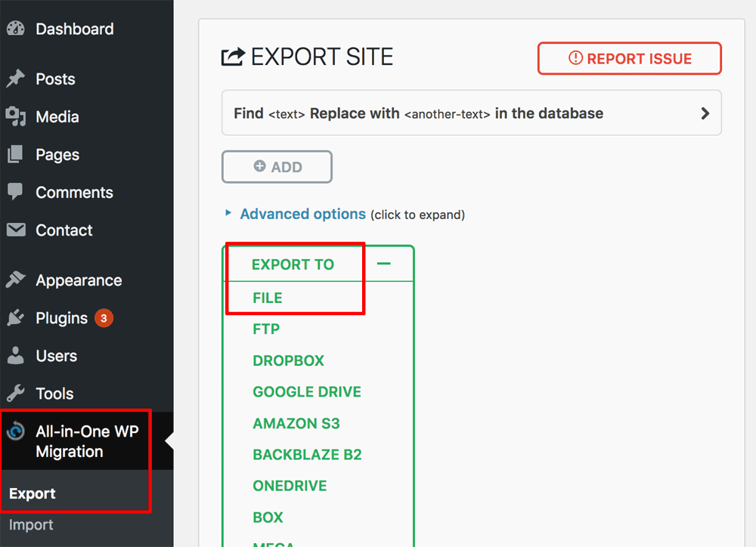Image resolution: width=756 pixels, height=547 pixels.
Task: Click the Comments speech bubble icon
Action: click(x=15, y=191)
